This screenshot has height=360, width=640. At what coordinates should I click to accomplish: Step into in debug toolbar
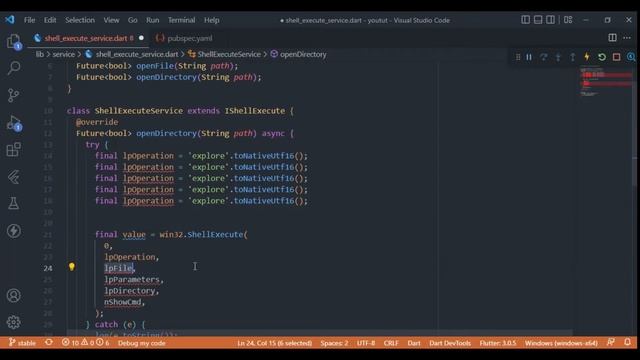(558, 57)
